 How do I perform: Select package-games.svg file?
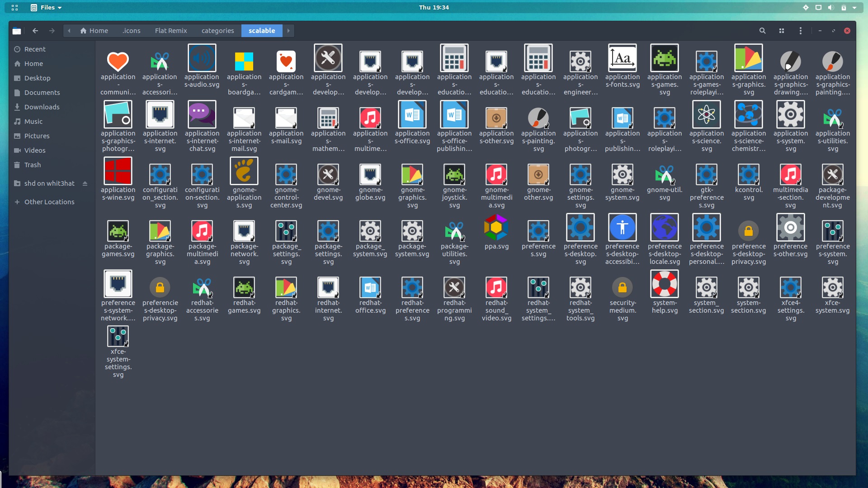[118, 231]
